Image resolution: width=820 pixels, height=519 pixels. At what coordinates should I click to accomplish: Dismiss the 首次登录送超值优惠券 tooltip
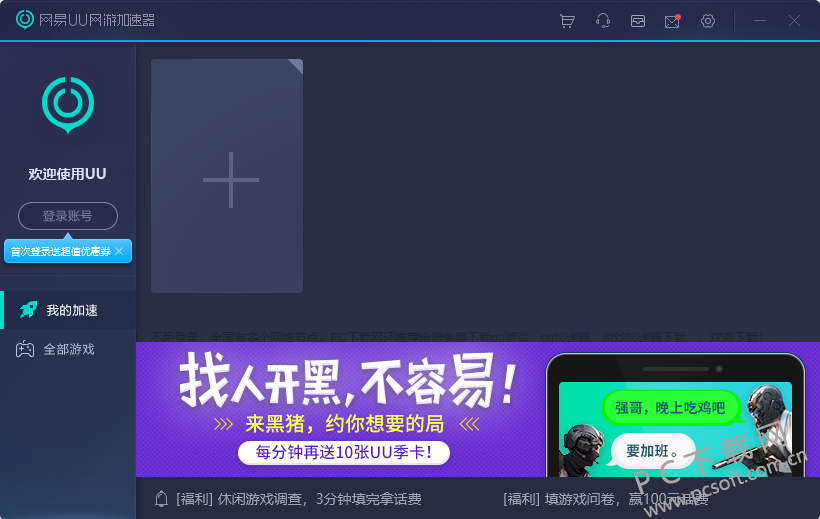pos(119,251)
